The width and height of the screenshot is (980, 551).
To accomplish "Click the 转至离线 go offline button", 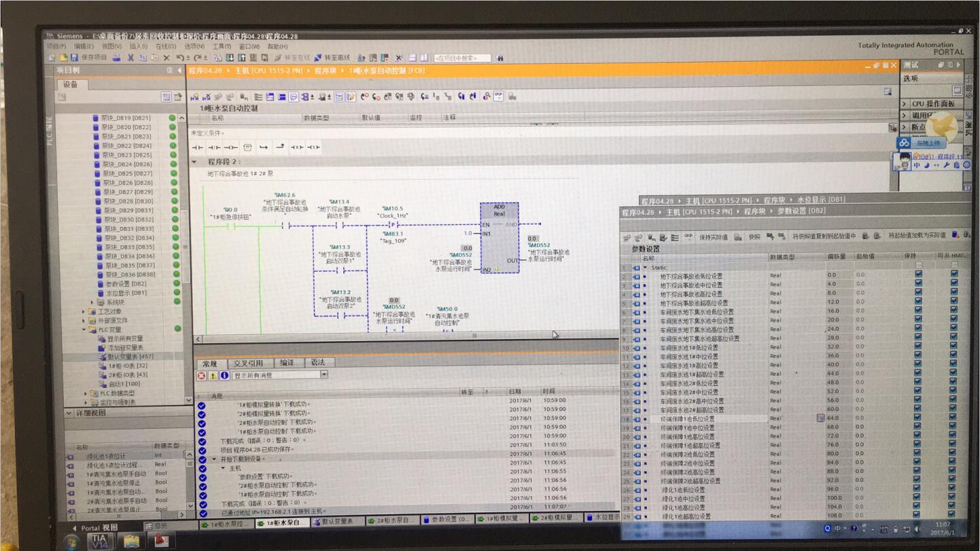I will click(x=332, y=58).
